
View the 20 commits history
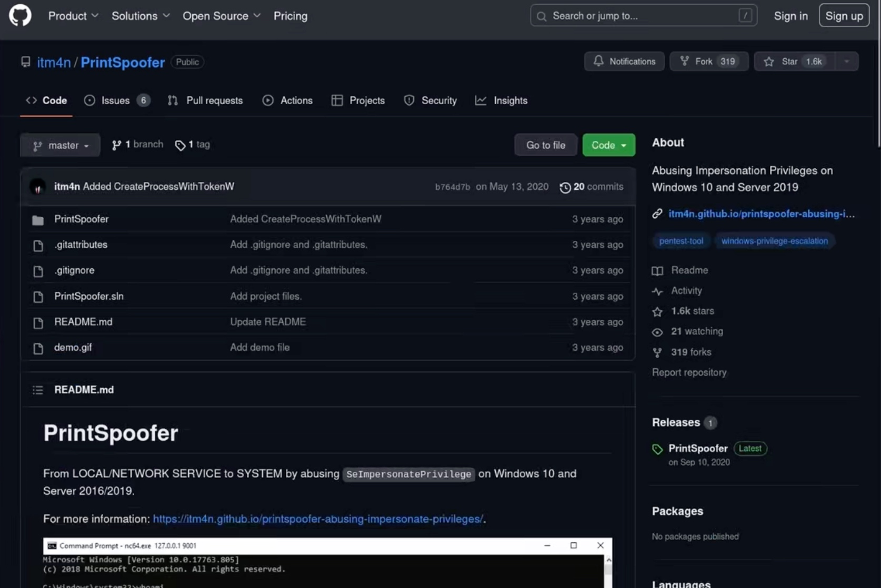592,187
